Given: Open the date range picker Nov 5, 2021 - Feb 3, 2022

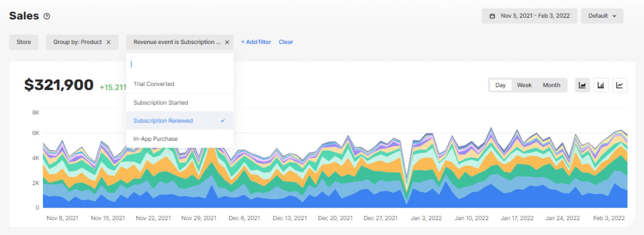Looking at the screenshot, I should pos(529,16).
